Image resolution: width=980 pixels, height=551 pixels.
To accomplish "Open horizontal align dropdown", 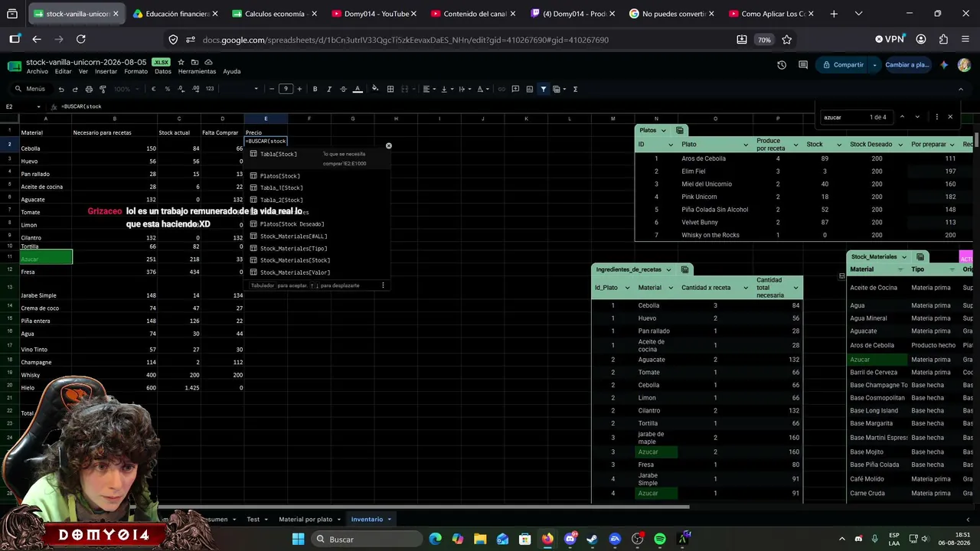I will [x=429, y=89].
